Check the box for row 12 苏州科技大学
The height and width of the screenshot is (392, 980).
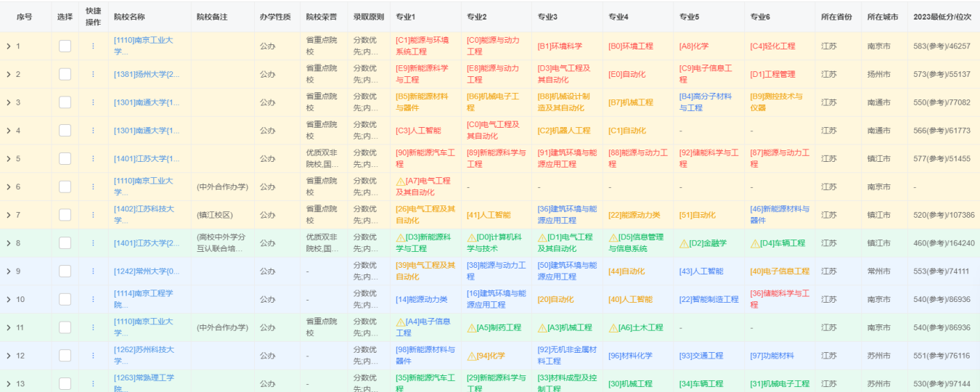pos(65,356)
